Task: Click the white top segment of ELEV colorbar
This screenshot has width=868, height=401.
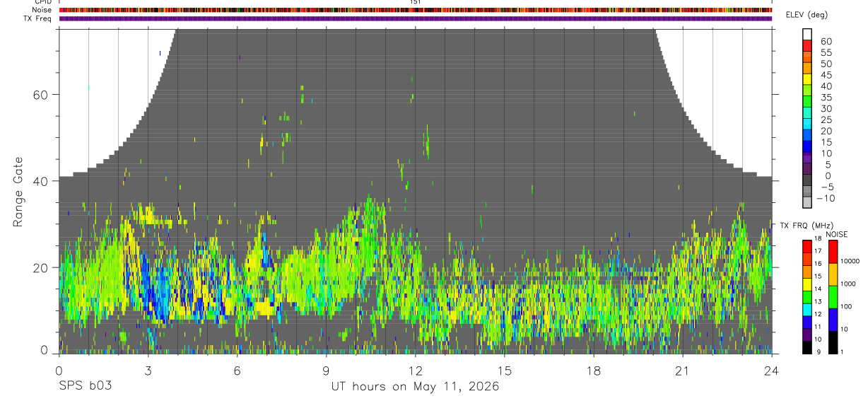Action: pos(807,34)
